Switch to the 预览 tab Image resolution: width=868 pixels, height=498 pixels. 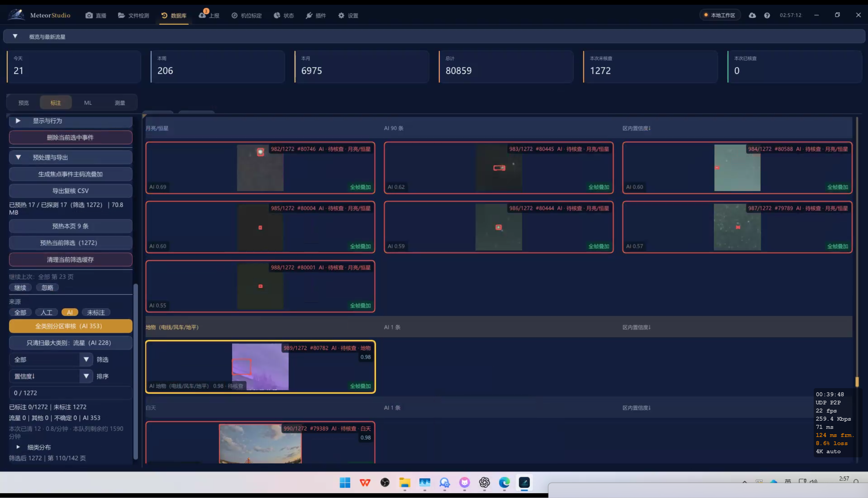click(x=24, y=103)
